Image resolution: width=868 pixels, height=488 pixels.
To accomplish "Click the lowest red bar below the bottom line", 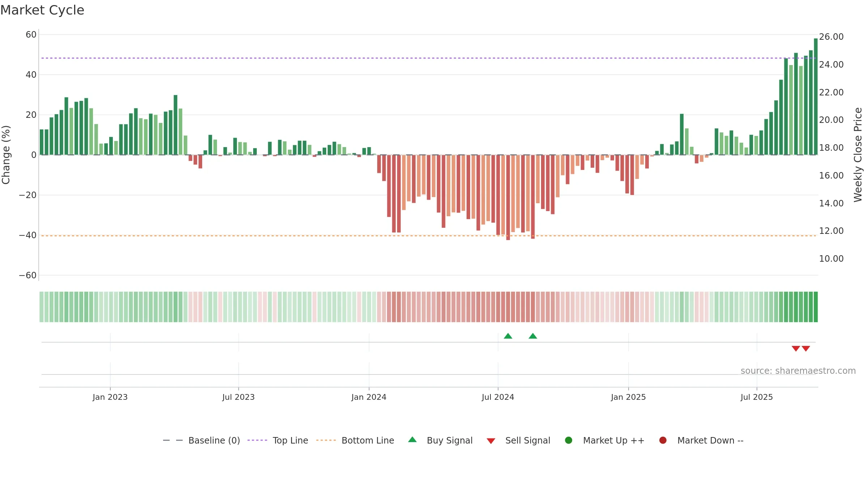I will [508, 197].
